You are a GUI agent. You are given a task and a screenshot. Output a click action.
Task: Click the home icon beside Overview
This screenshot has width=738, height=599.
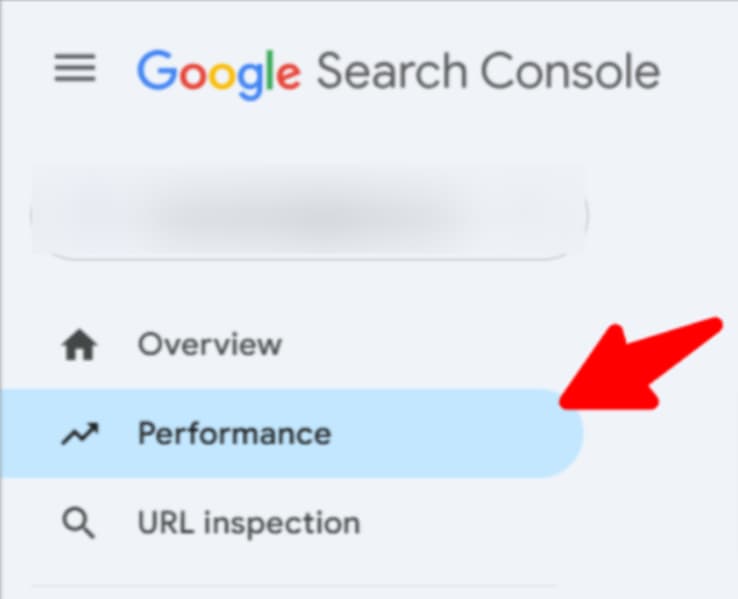[79, 346]
